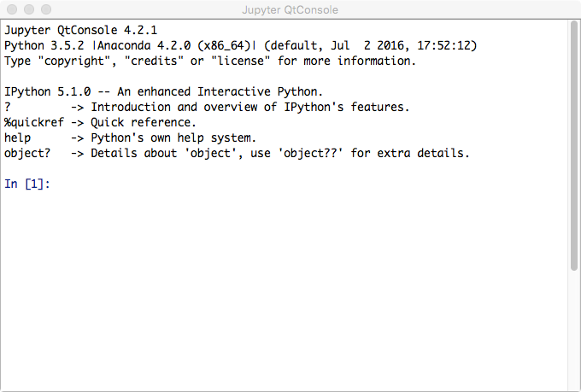Click the word "credits" in banner

pos(154,61)
